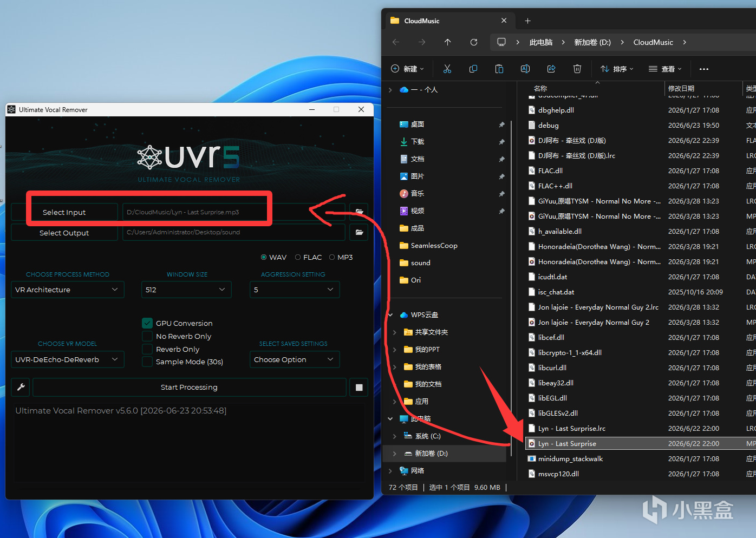Click 此电脑 in the address breadcrumb
Viewport: 756px width, 538px height.
tap(541, 42)
